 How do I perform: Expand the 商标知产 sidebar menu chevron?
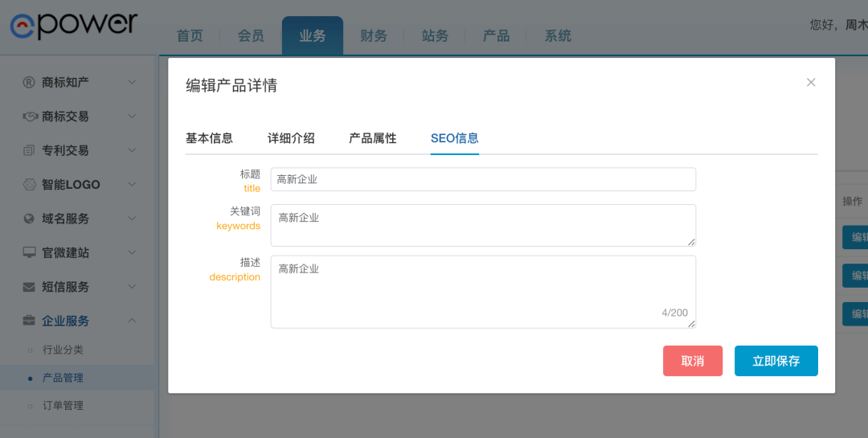point(132,82)
